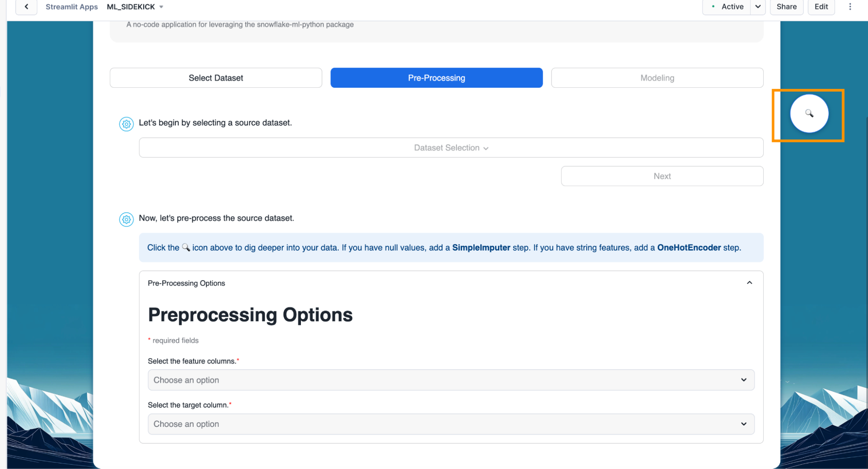Open the feature columns multiselect dropdown
Screen dimensions: 868x469
click(x=451, y=380)
